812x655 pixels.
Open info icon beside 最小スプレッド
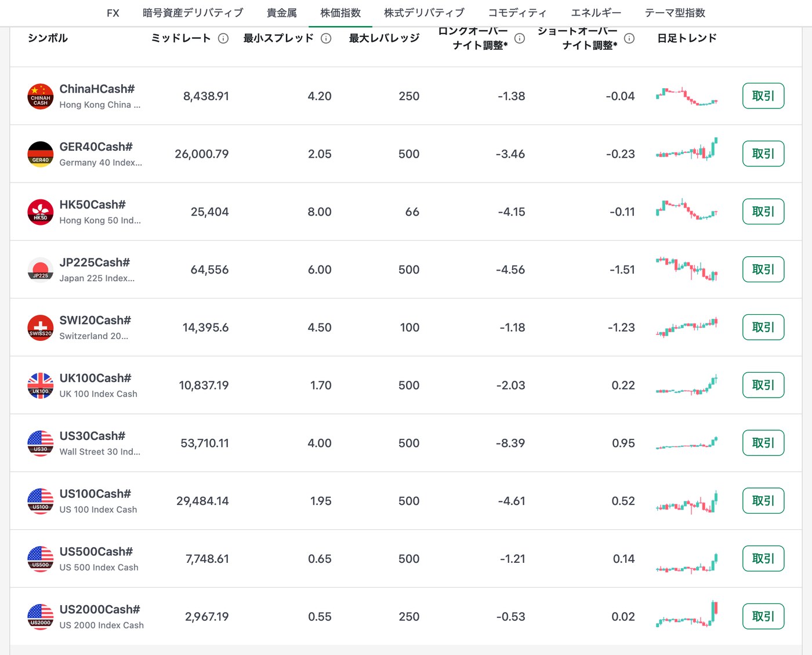coord(326,38)
